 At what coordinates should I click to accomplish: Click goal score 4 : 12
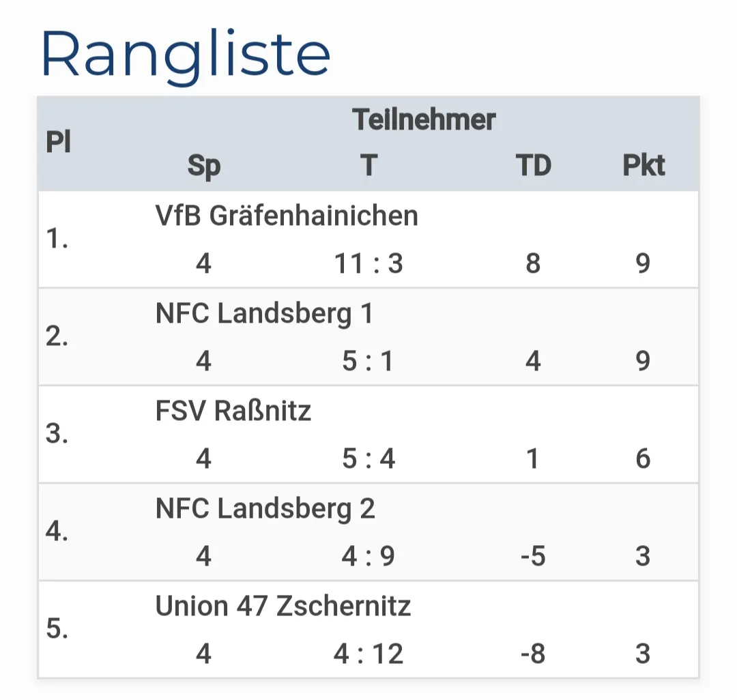[369, 654]
